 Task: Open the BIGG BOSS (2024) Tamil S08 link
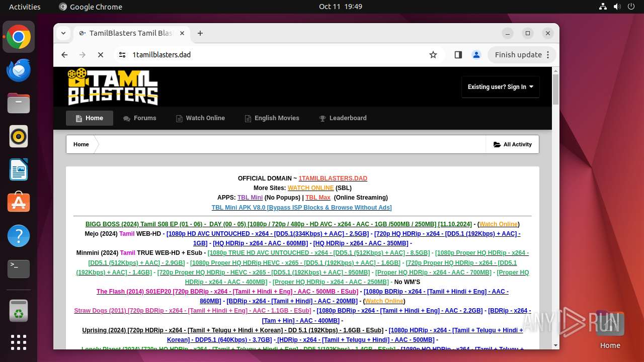(279, 224)
